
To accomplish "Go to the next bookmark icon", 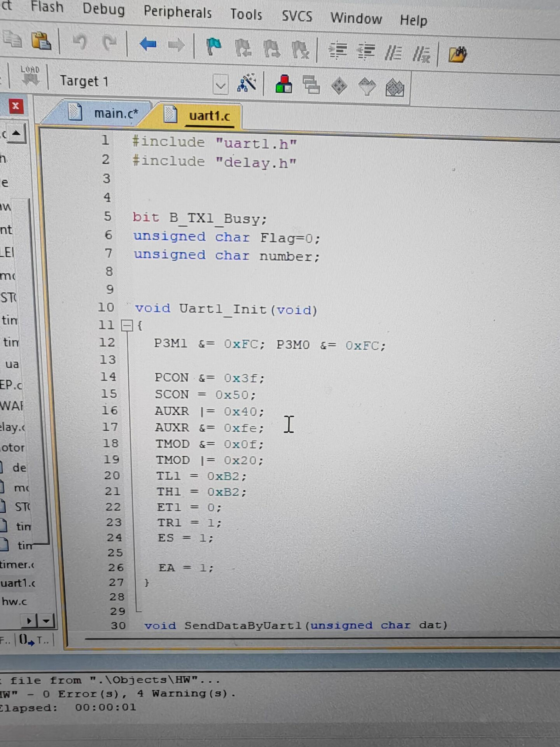I will (271, 49).
